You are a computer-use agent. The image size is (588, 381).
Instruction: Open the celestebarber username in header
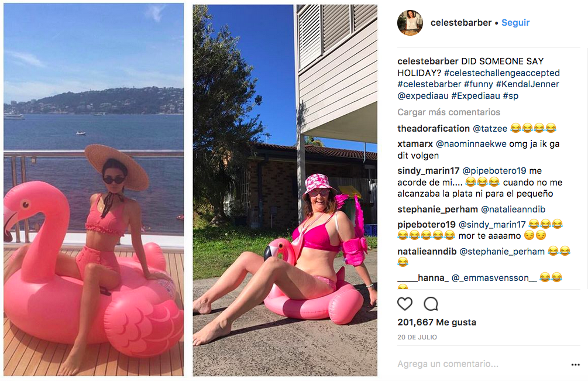pos(461,22)
